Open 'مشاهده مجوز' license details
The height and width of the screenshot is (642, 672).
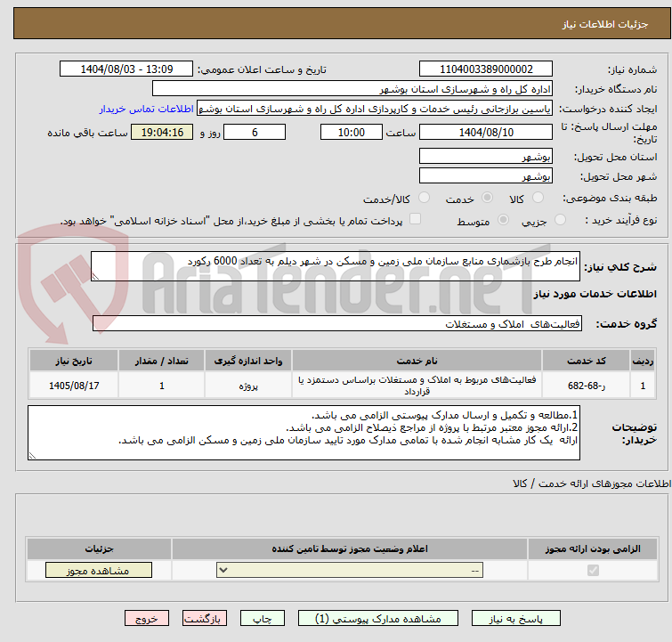(99, 570)
